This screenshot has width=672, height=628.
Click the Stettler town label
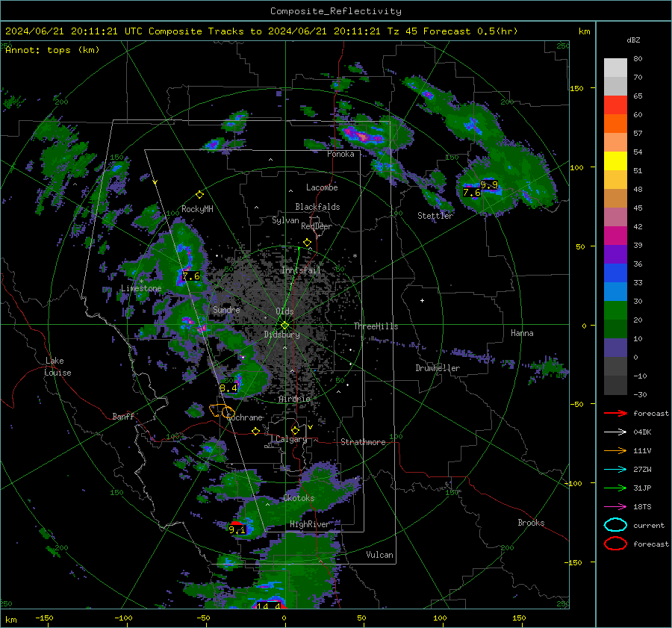pyautogui.click(x=435, y=216)
